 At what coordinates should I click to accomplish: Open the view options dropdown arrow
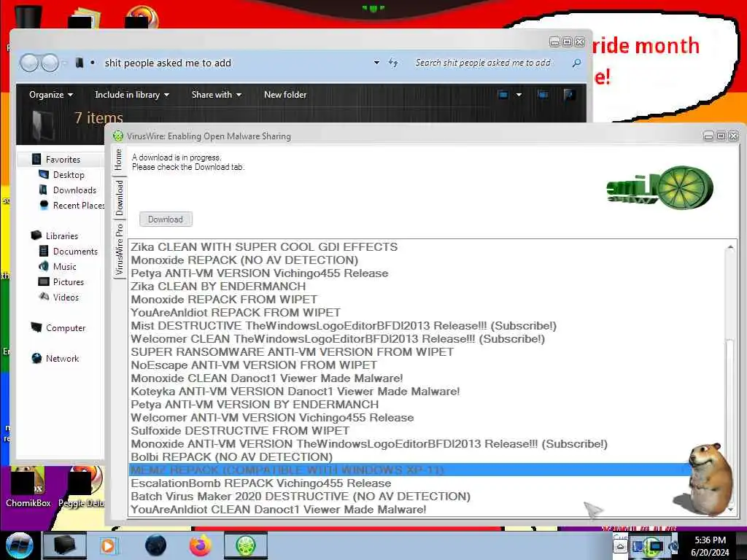(x=519, y=95)
